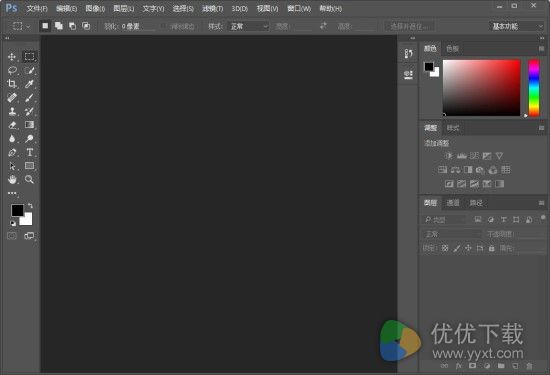The height and width of the screenshot is (375, 550).
Task: Toggle Lock All padlock icon
Action: click(491, 248)
